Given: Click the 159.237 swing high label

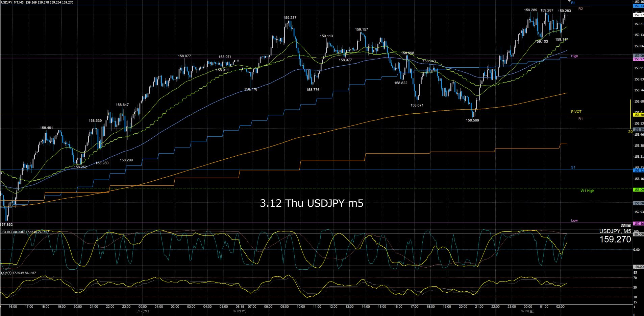Looking at the screenshot, I should click(290, 18).
